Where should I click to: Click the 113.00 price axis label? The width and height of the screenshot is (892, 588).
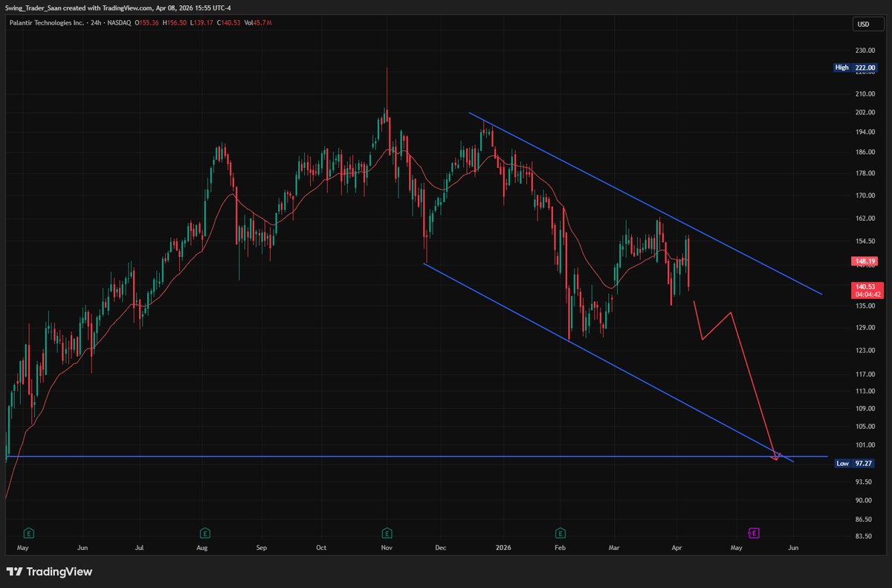[864, 391]
